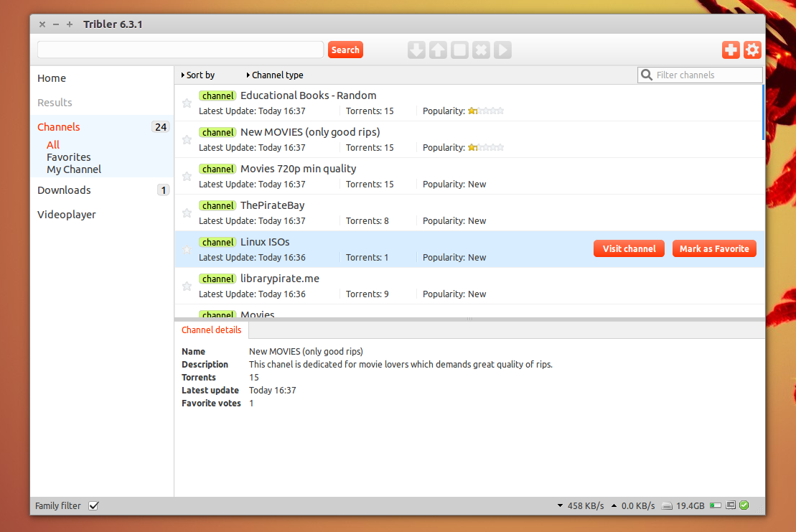Expand the Sort by options

tap(198, 75)
